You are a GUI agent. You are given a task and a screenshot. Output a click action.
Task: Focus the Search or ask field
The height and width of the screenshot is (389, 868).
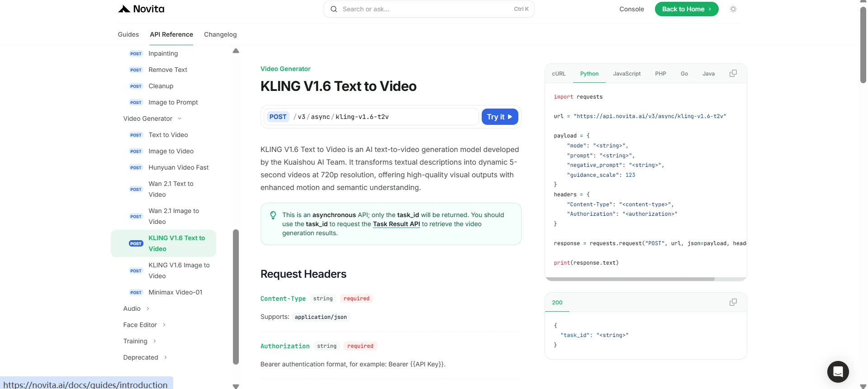pos(429,9)
